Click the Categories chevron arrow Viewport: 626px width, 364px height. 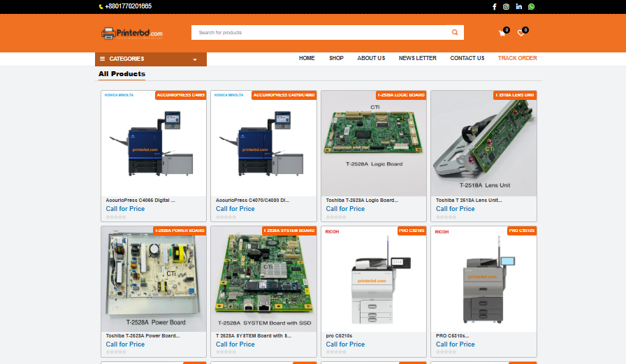pyautogui.click(x=195, y=59)
